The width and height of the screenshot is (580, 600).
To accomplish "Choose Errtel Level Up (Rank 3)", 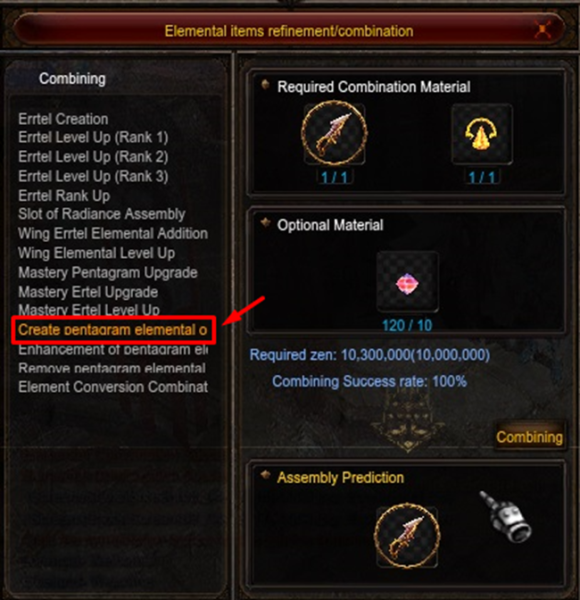I will [x=93, y=176].
